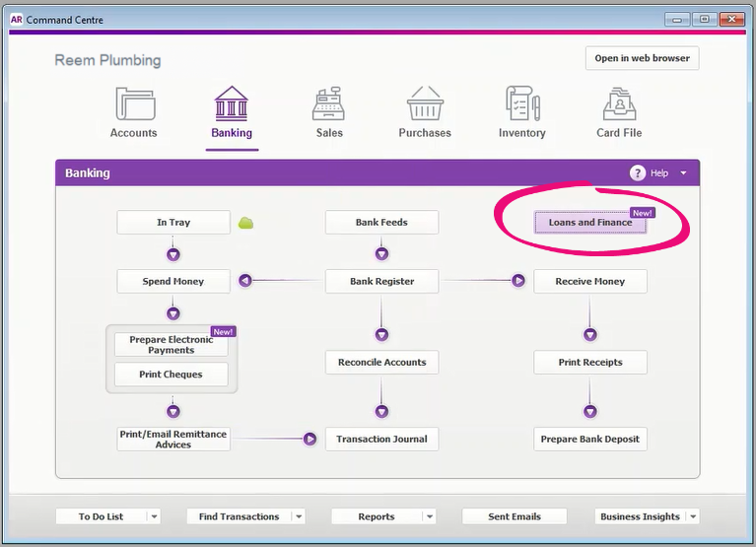The height and width of the screenshot is (547, 756).
Task: Click the Help question mark icon
Action: (638, 173)
